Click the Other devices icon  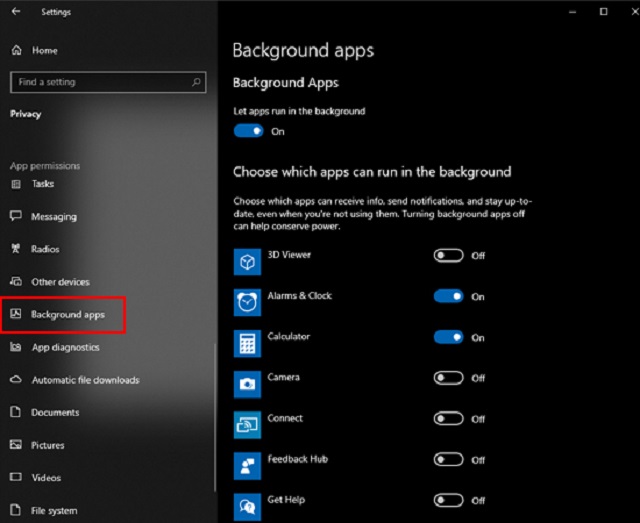point(16,281)
